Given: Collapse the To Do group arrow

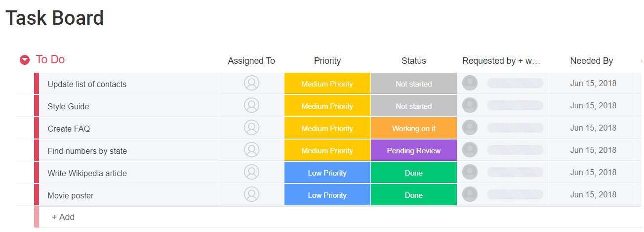Looking at the screenshot, I should point(25,60).
